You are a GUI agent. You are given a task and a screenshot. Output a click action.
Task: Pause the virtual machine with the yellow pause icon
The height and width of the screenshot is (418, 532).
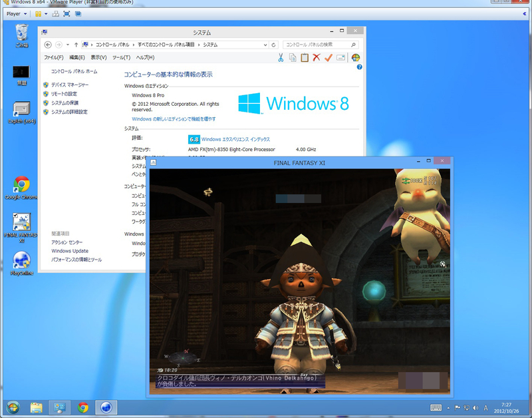pyautogui.click(x=38, y=14)
